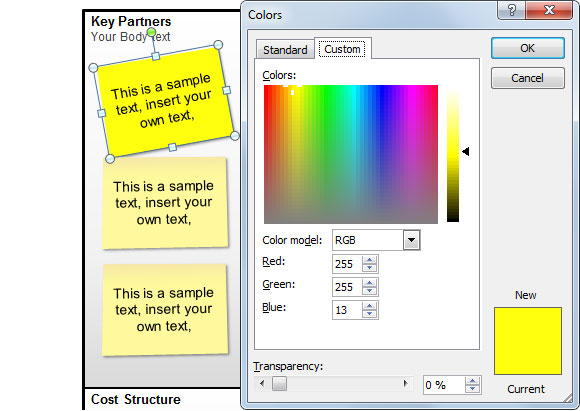Image resolution: width=580 pixels, height=411 pixels.
Task: Close the Colors dialog
Action: tap(549, 10)
